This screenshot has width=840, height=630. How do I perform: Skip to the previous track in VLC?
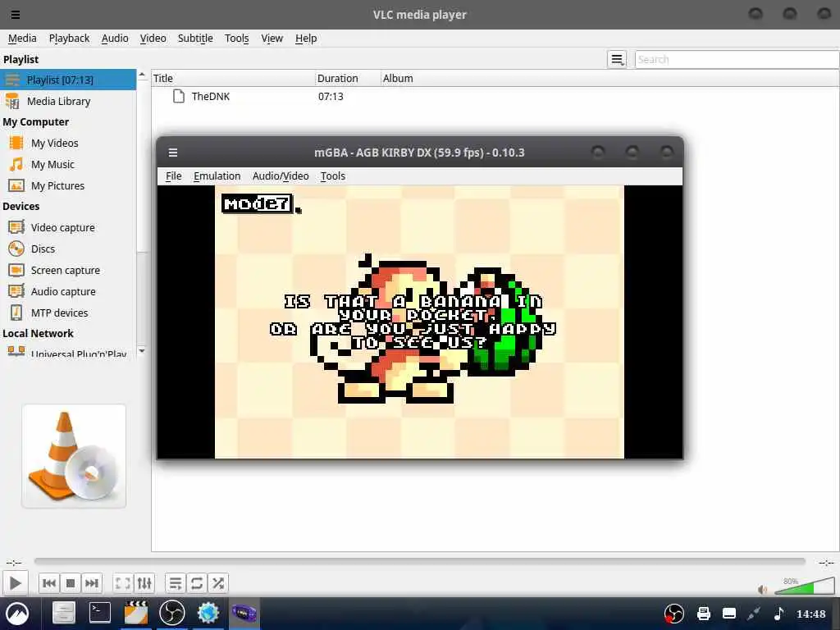point(48,583)
